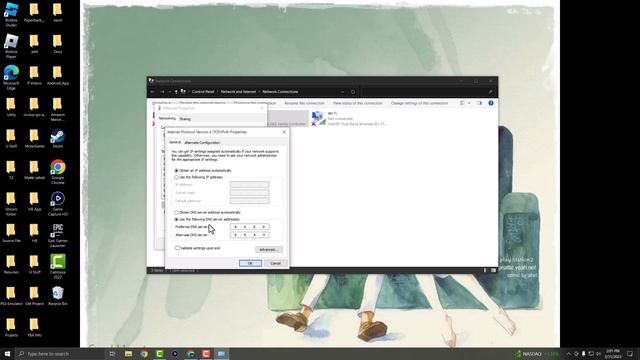Image resolution: width=640 pixels, height=360 pixels.
Task: Click Change settings of this connection
Action: 419,103
